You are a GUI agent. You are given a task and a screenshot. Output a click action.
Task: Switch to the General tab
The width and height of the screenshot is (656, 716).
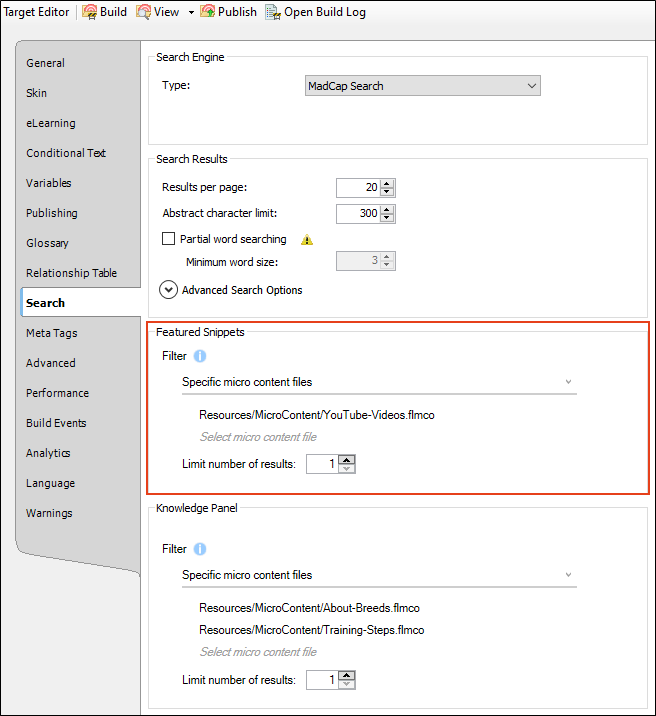pyautogui.click(x=45, y=63)
